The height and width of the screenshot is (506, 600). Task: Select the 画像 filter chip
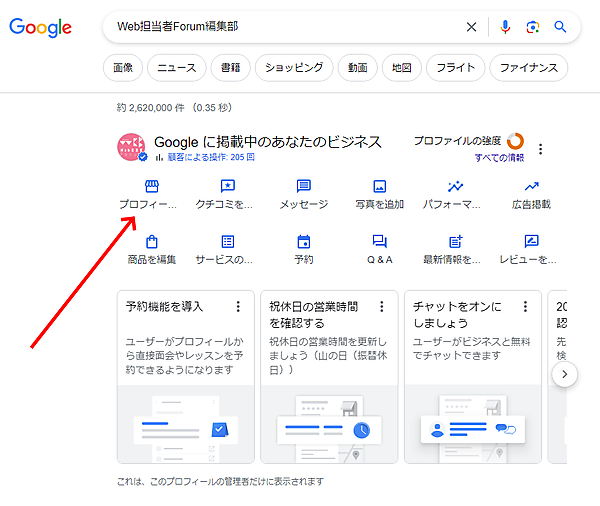coord(123,68)
